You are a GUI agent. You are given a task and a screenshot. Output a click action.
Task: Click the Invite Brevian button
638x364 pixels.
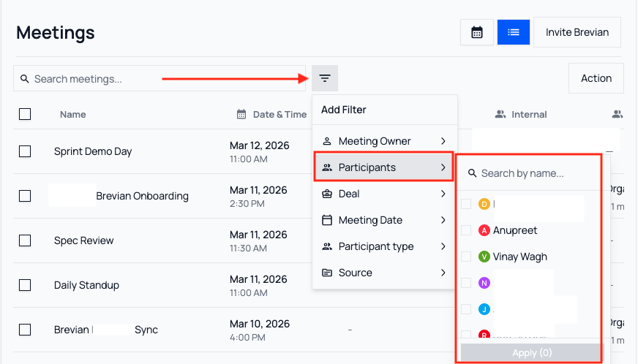click(577, 32)
